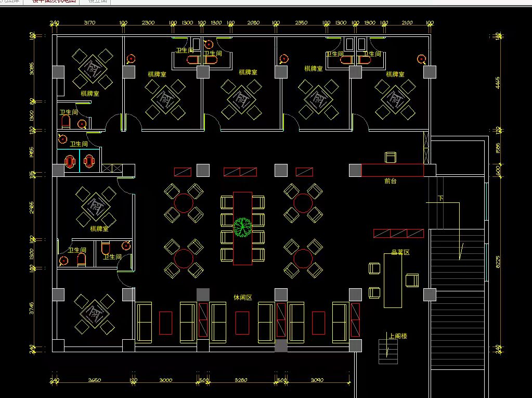The height and width of the screenshot is (398, 532).
Task: Switch to the 楼立面 tab
Action: pos(97,2)
